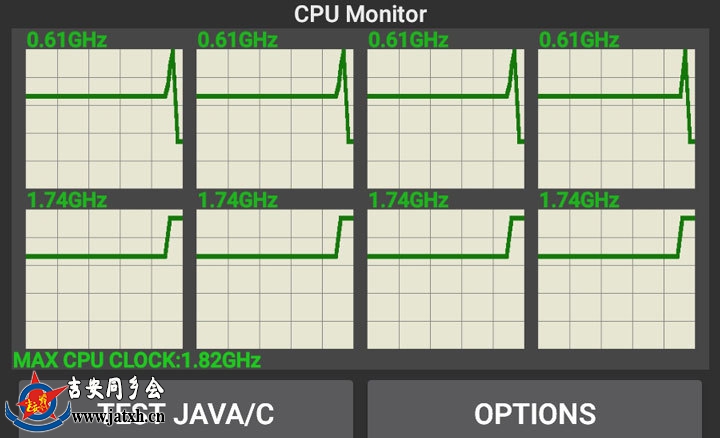Select the second core graph in bottom row

tap(275, 279)
